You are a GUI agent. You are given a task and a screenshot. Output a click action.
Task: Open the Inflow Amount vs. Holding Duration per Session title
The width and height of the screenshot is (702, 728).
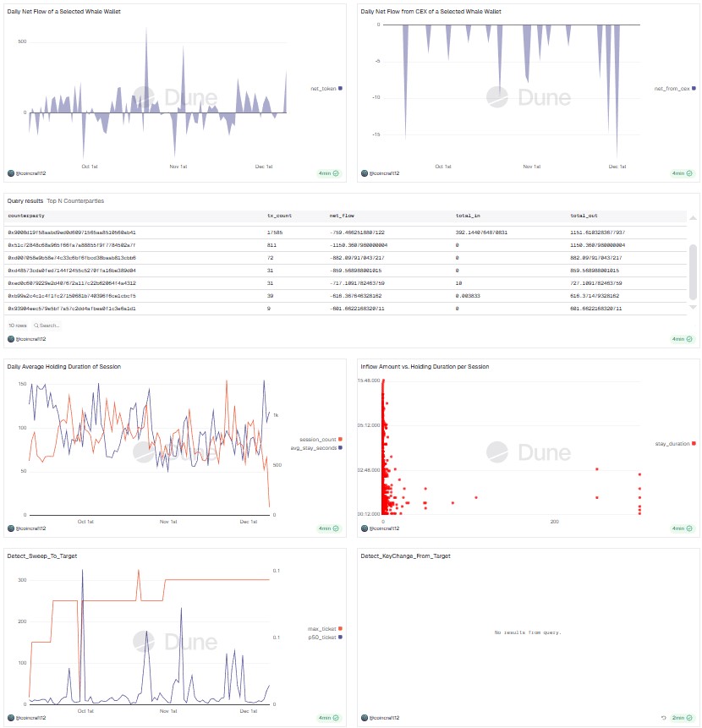[425, 367]
